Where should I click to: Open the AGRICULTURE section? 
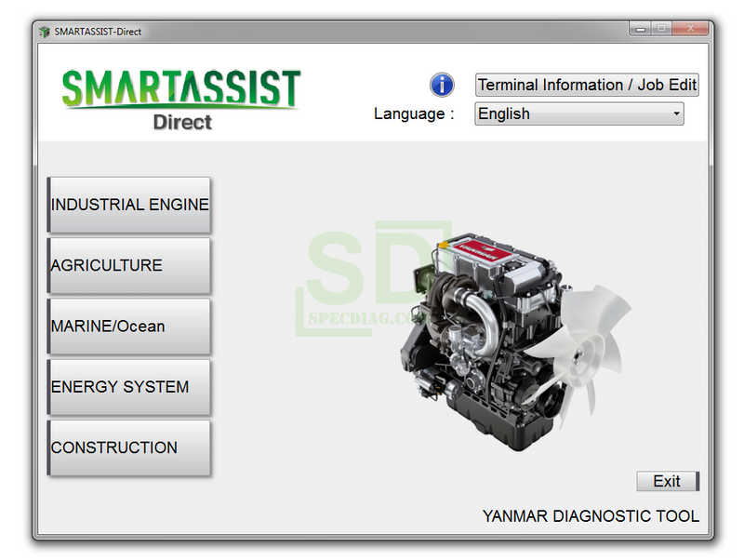[x=129, y=266]
